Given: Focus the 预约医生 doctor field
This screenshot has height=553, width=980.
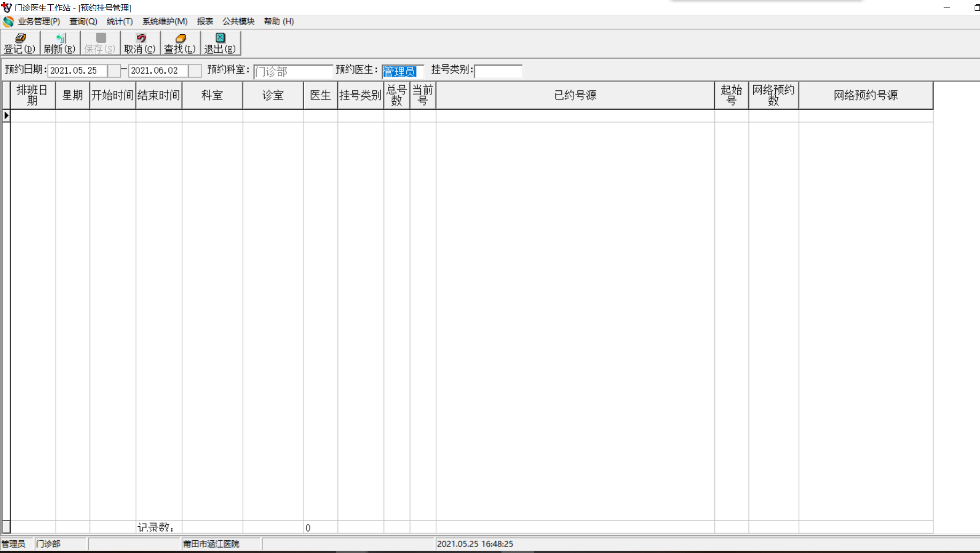Looking at the screenshot, I should [x=403, y=71].
